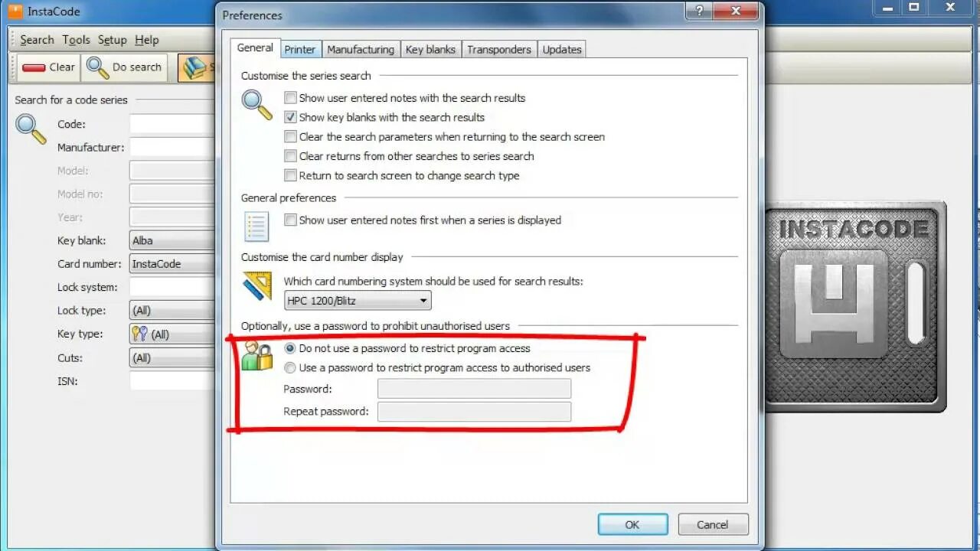Open the Tools menu
This screenshot has width=980, height=551.
(76, 40)
